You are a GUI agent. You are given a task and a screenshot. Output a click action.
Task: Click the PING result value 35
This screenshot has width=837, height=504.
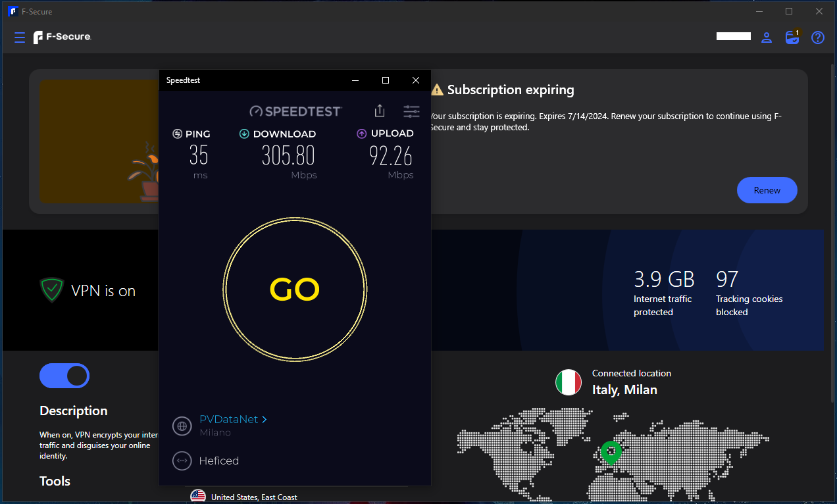coord(199,155)
